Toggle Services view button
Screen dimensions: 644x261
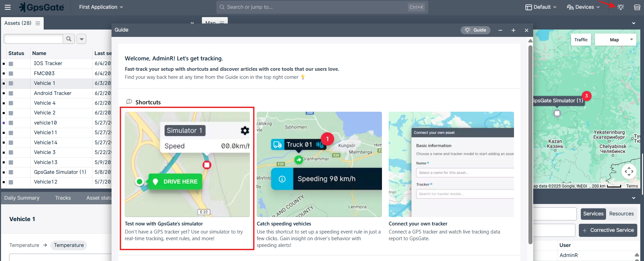pos(593,214)
